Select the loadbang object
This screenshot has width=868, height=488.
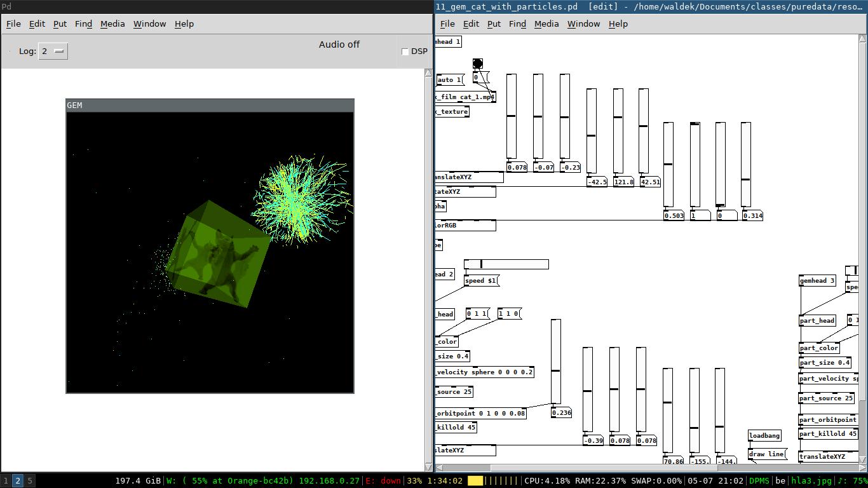pos(764,435)
